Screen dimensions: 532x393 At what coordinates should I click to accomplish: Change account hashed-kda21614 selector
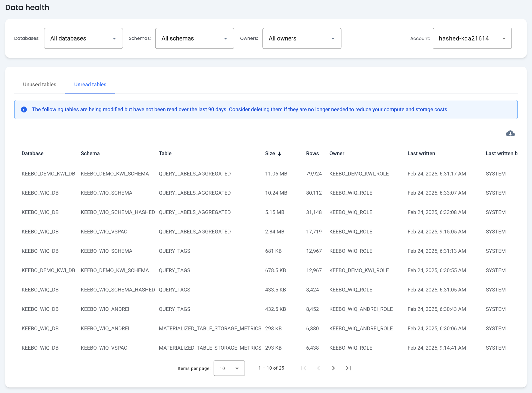tap(472, 38)
